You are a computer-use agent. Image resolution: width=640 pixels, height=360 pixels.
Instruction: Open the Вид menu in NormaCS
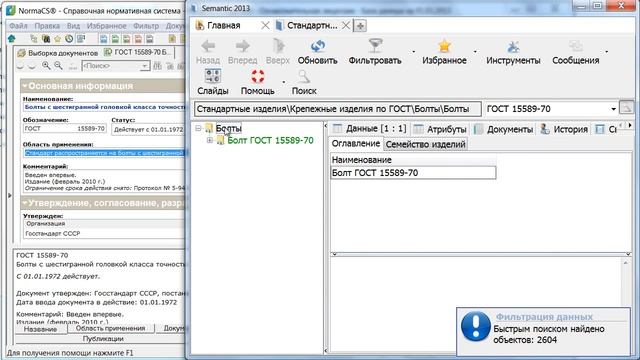tap(73, 26)
